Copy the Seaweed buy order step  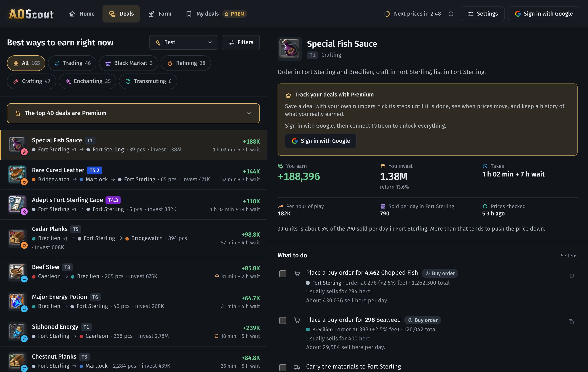click(x=571, y=322)
